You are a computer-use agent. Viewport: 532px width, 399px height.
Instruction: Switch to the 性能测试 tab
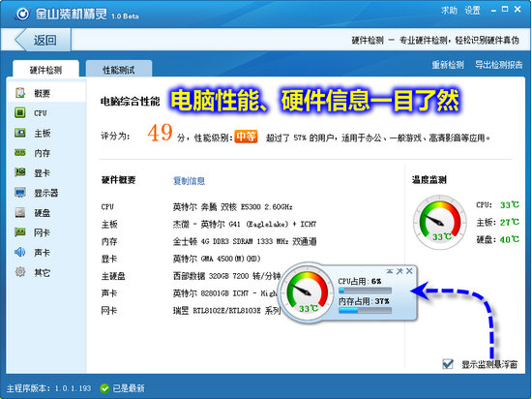119,70
